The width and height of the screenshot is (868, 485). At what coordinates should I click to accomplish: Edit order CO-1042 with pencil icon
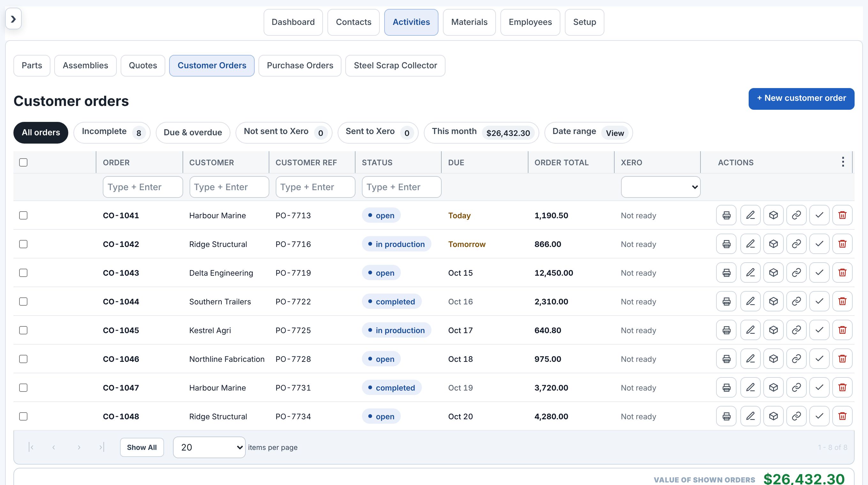click(750, 244)
